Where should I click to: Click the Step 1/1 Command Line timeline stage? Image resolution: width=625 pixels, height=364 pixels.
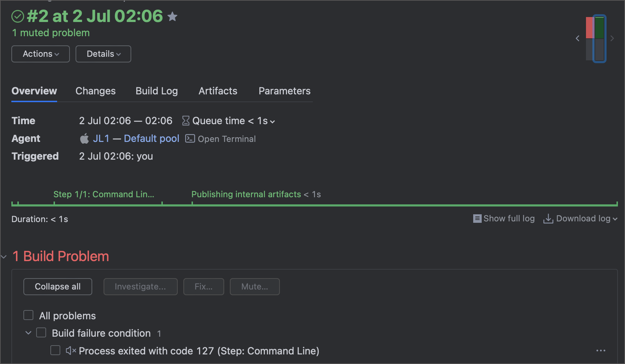104,194
